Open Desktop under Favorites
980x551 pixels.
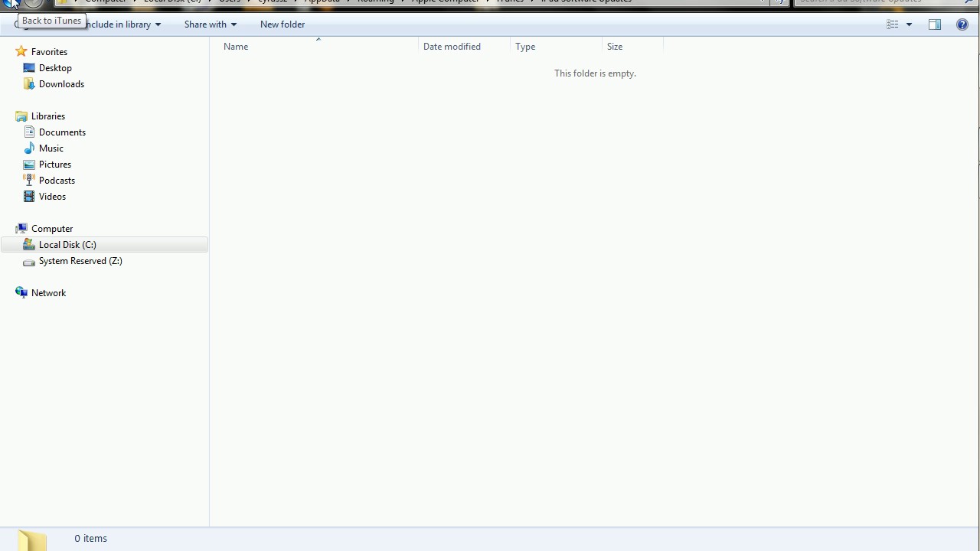point(55,68)
